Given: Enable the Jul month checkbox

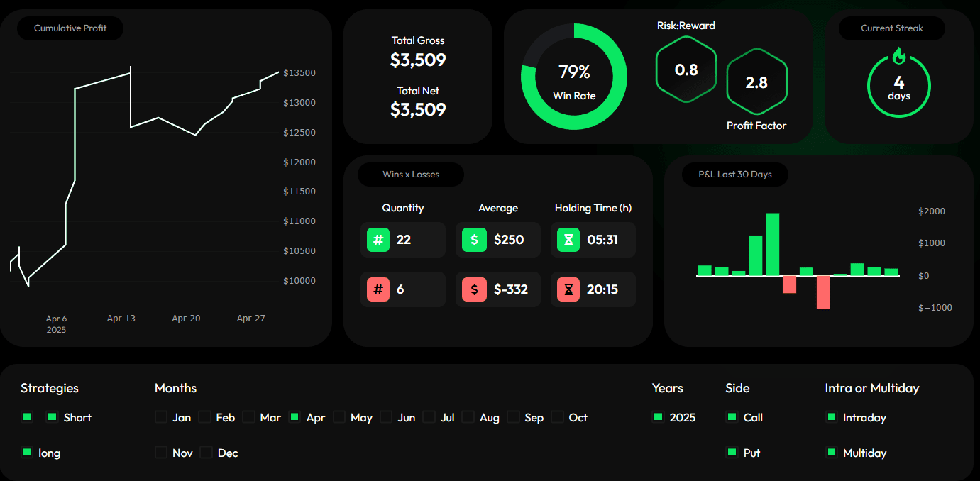Looking at the screenshot, I should (x=429, y=417).
